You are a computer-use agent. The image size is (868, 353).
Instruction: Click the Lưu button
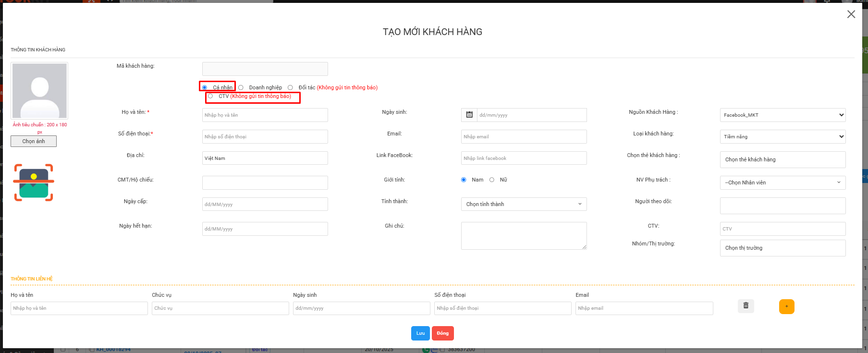(420, 333)
